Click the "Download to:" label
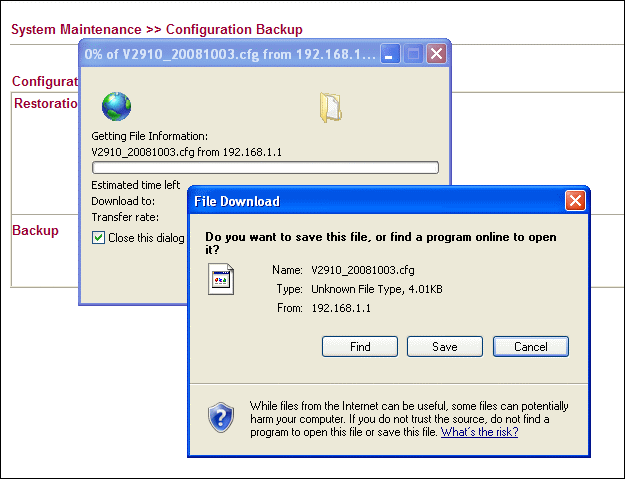This screenshot has width=625, height=479. point(123,201)
